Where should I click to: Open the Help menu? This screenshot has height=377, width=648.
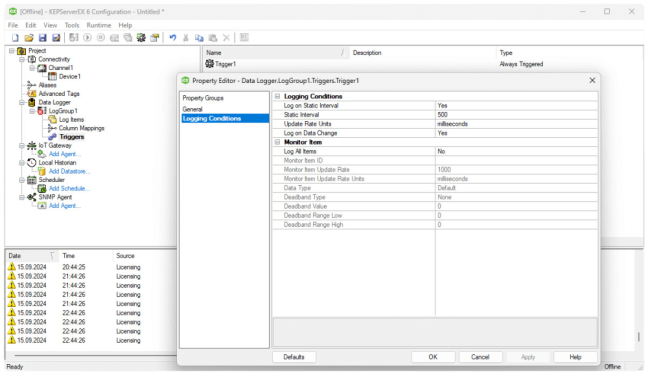tap(125, 25)
